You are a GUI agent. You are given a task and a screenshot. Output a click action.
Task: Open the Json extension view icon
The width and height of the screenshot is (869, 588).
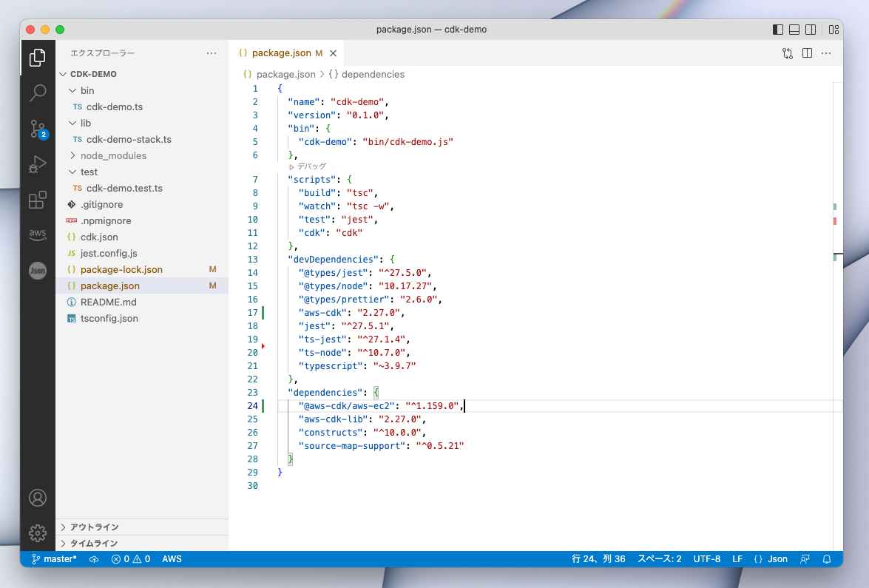pos(38,271)
